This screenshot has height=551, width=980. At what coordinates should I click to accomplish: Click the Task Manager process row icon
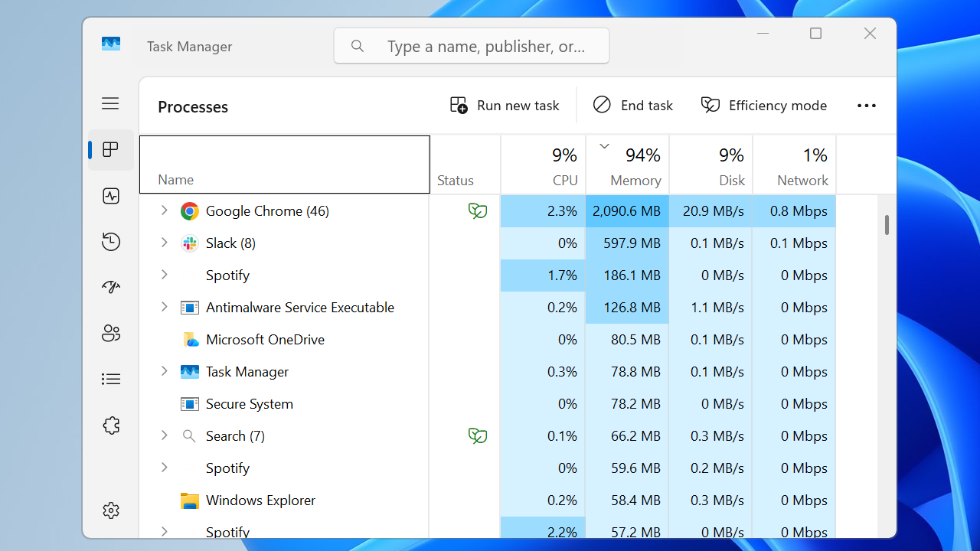pos(189,372)
